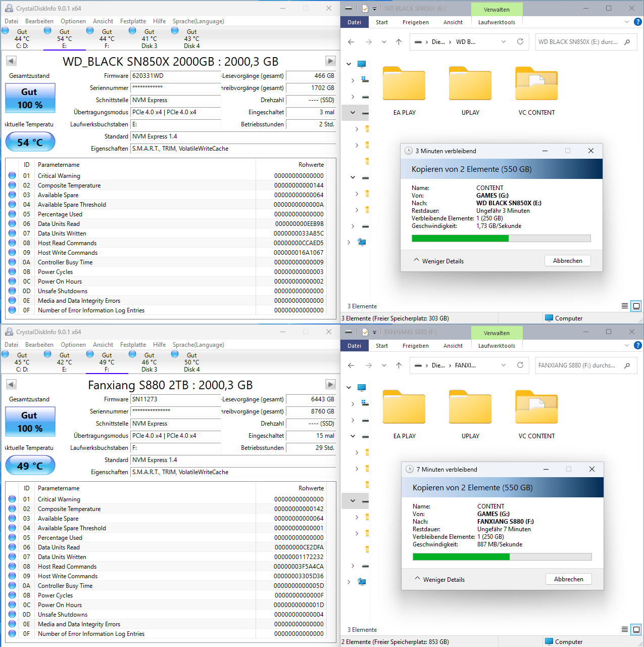Click 54 °C temperature badge
Image resolution: width=644 pixels, height=647 pixels.
(30, 142)
